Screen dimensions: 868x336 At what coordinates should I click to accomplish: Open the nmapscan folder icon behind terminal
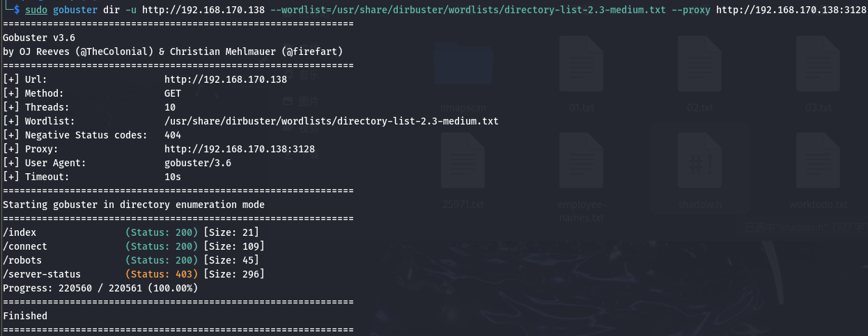click(x=462, y=65)
